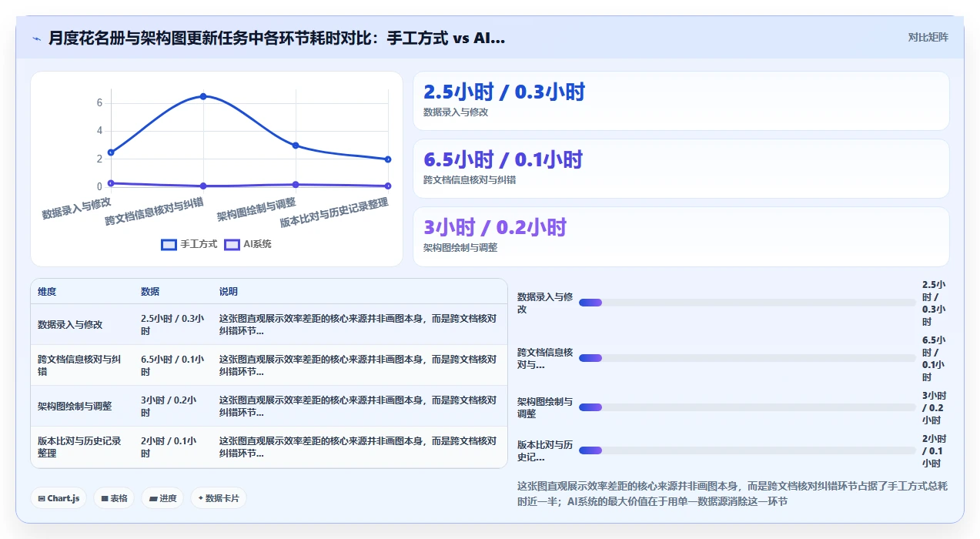Click the 手工方式 data point at 数据录入与修改
The height and width of the screenshot is (539, 980).
coord(111,152)
